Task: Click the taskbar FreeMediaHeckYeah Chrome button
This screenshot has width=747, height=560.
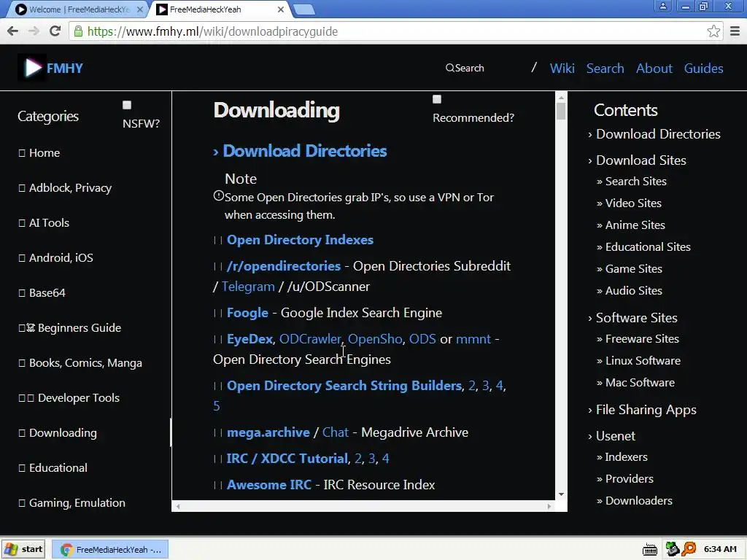Action: tap(109, 550)
